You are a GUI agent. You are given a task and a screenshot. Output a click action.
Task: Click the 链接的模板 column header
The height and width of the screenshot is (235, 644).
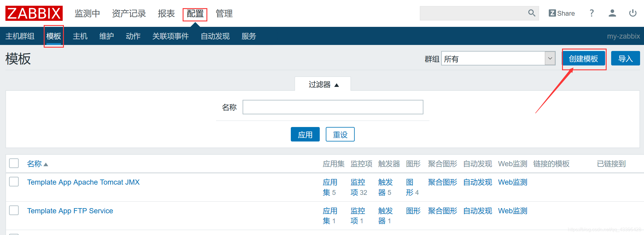[x=551, y=164]
